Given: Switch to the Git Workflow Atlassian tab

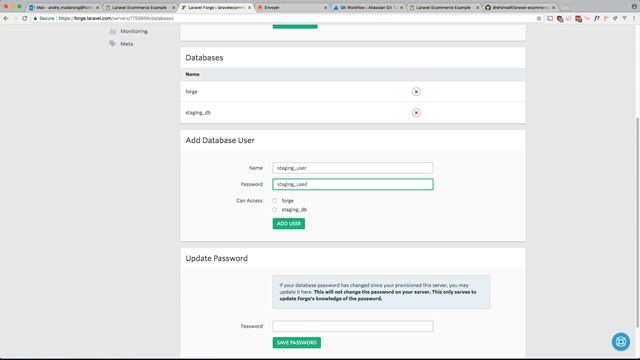Looking at the screenshot, I should [367, 7].
